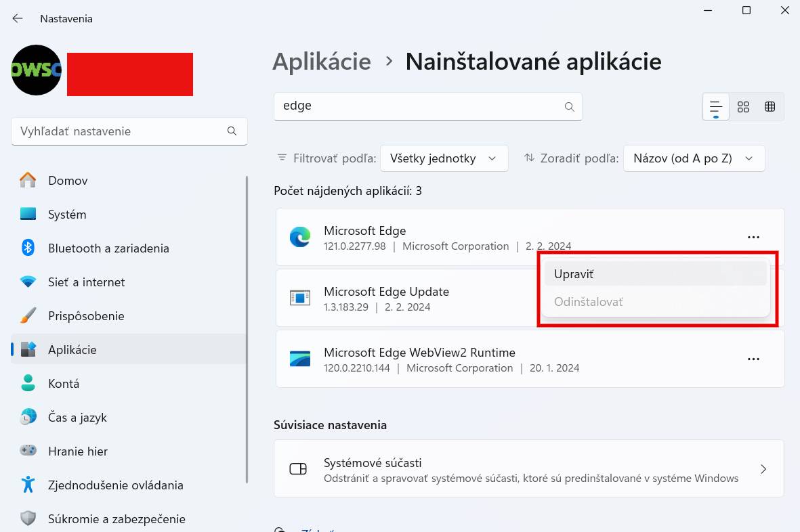Maximize the Nastavenia window

coord(746,10)
